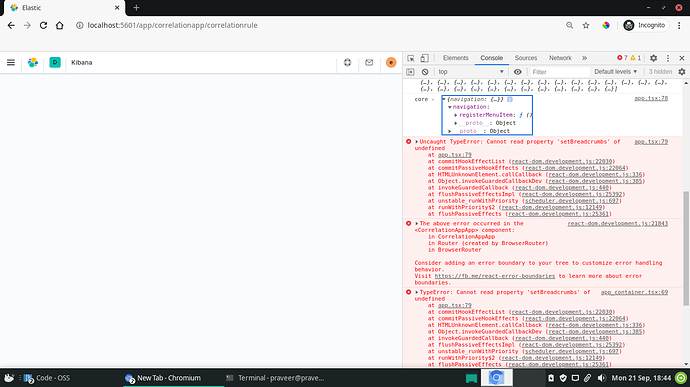Open the Incognito profile button

point(644,26)
